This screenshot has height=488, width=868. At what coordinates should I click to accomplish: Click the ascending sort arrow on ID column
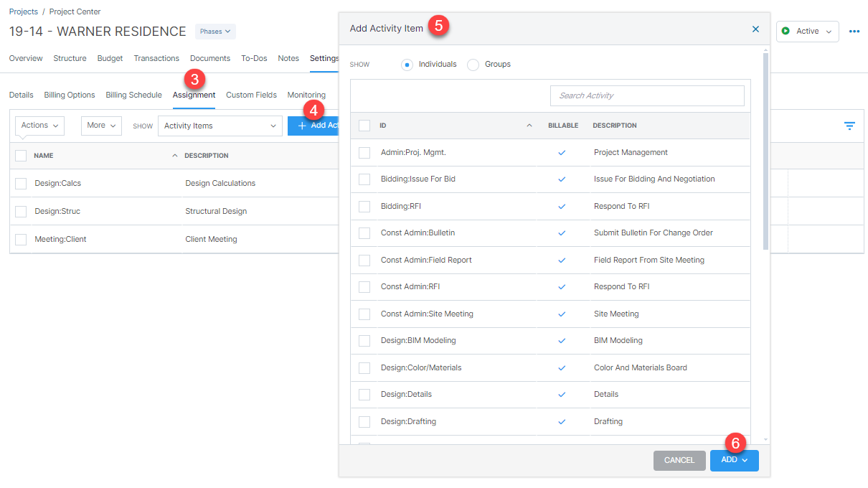(529, 125)
